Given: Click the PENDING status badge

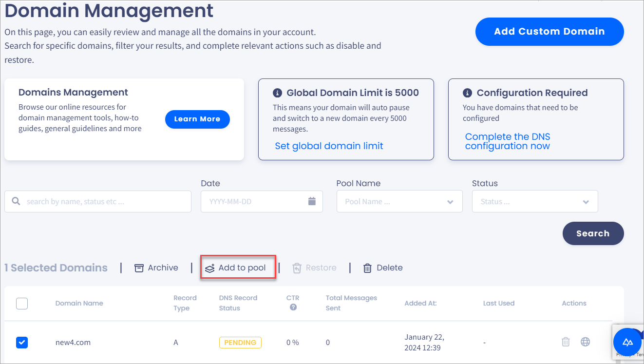Looking at the screenshot, I should pos(240,343).
